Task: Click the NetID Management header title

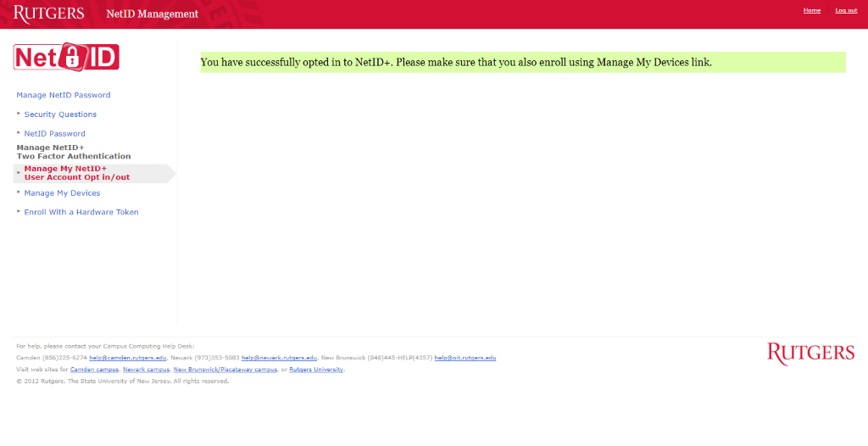Action: (153, 14)
